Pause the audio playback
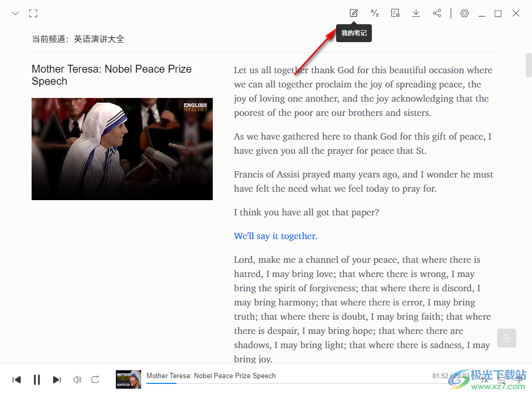 [37, 379]
